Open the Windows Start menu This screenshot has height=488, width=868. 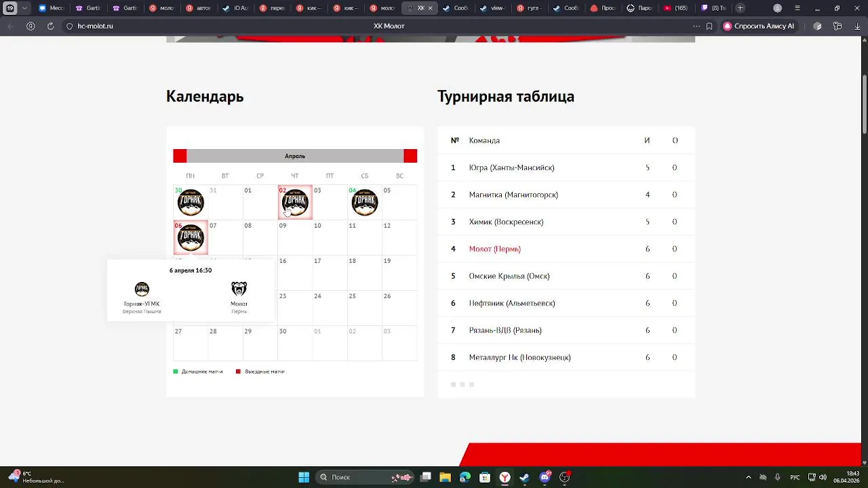(x=304, y=477)
